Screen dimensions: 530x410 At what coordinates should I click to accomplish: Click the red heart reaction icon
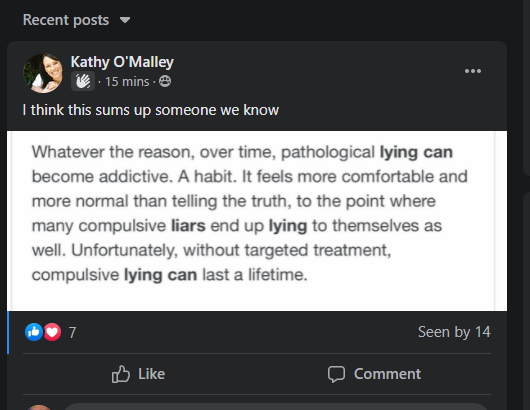(x=52, y=332)
